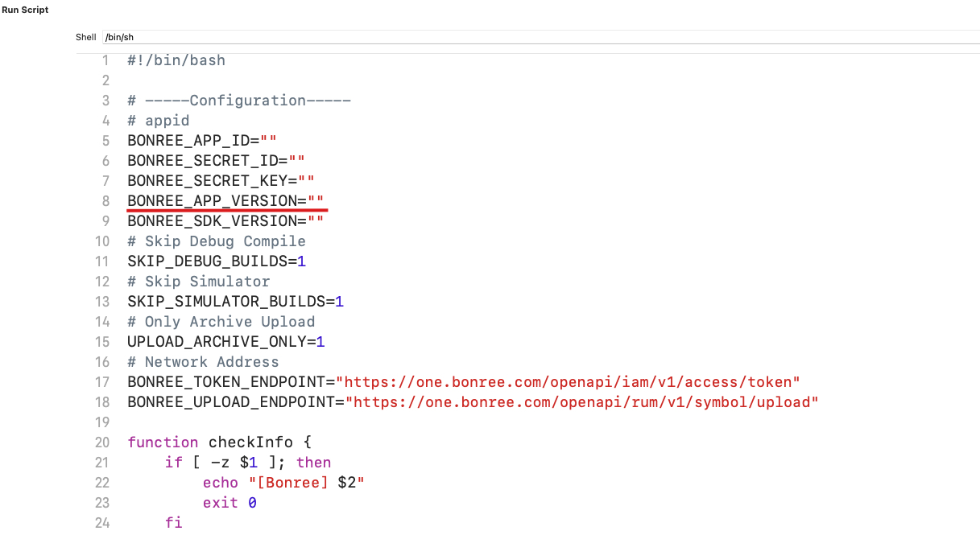Click the "# Network Address" comment
The height and width of the screenshot is (535, 980).
(x=203, y=362)
